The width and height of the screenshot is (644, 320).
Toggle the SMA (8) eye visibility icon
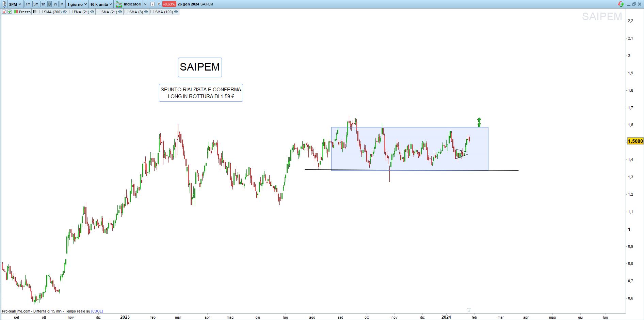point(146,12)
